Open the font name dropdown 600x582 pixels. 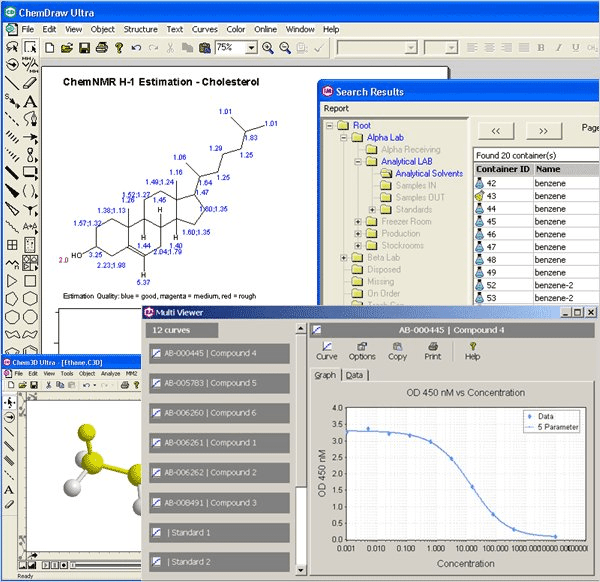click(x=411, y=48)
